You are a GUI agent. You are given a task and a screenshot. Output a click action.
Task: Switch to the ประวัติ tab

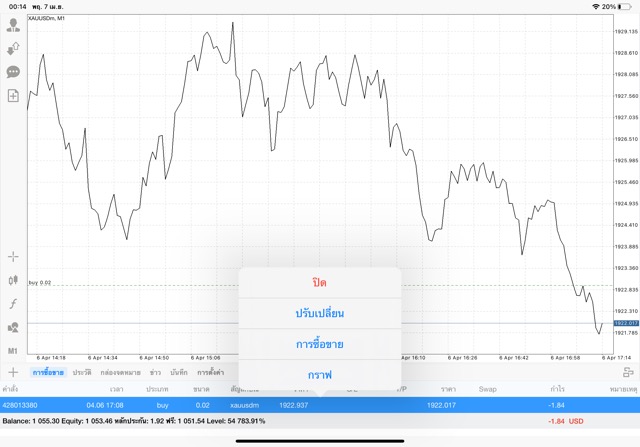[x=81, y=372]
